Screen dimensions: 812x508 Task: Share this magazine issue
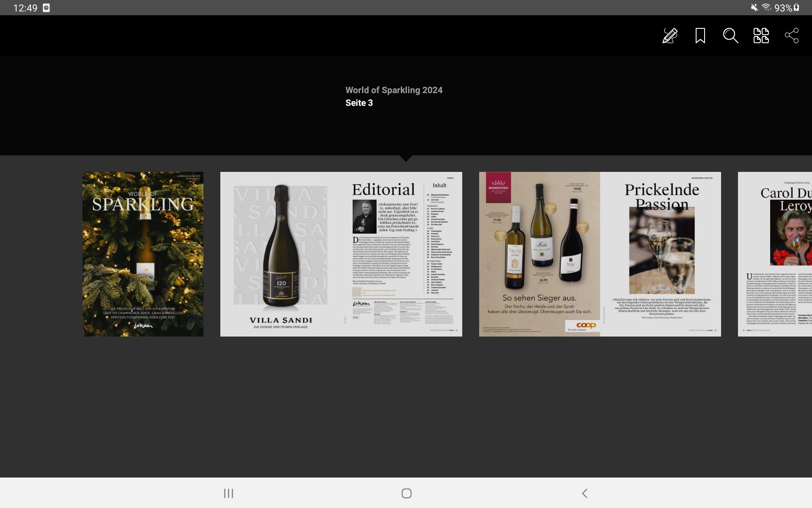(x=792, y=36)
